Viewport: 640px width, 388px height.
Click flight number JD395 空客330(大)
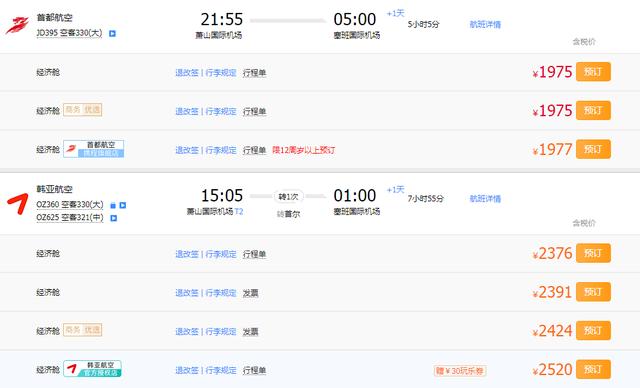[69, 33]
